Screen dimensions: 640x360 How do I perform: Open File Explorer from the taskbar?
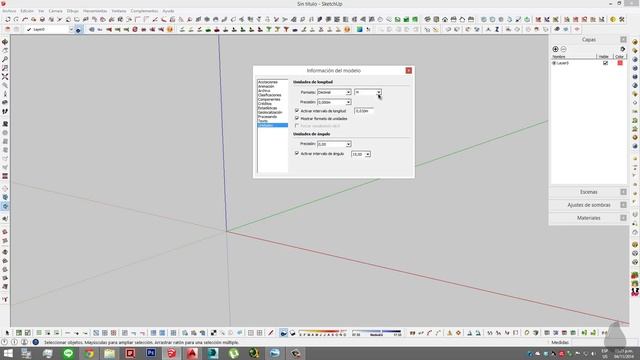[109, 353]
